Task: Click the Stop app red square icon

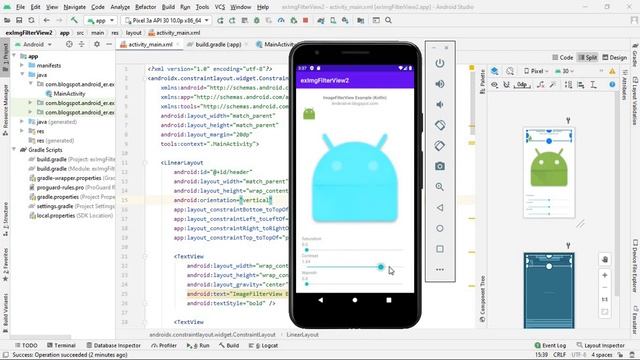Action: point(306,20)
